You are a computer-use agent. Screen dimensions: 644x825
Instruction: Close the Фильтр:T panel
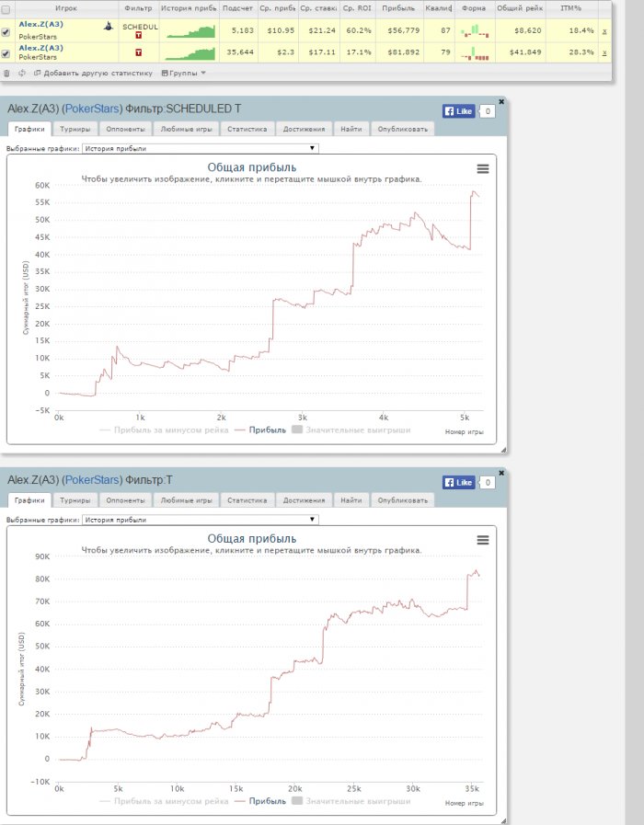click(501, 473)
